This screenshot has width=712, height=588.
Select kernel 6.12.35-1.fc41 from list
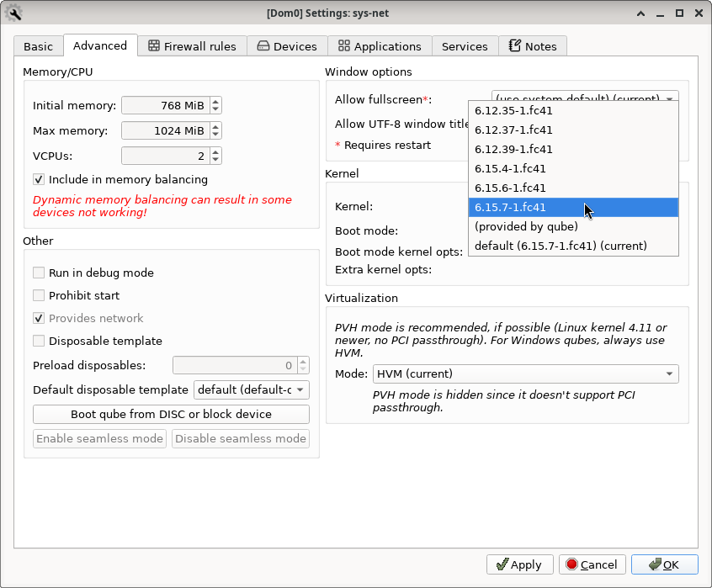click(513, 110)
